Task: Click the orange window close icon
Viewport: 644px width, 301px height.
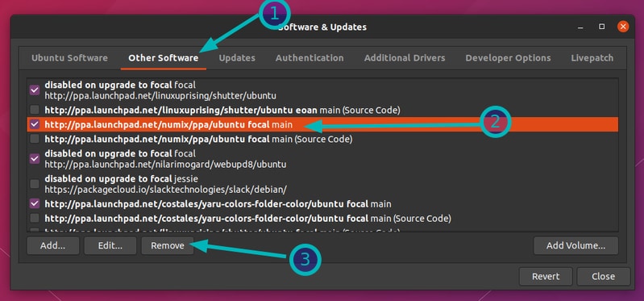Action: pos(623,27)
